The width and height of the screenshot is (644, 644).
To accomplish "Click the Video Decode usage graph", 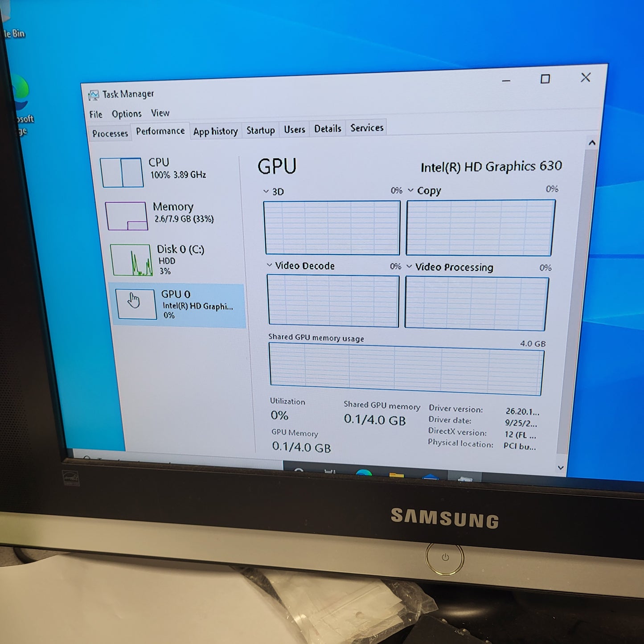I will 333,301.
